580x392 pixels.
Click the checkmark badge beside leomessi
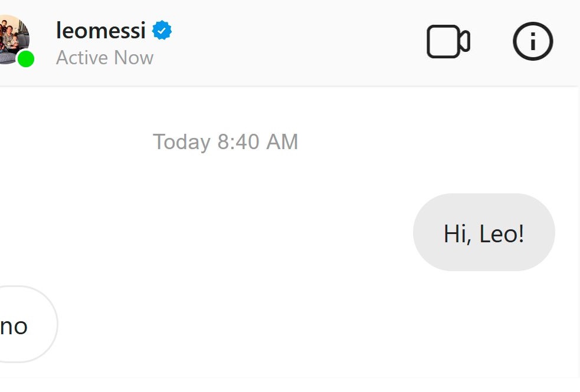click(x=162, y=31)
